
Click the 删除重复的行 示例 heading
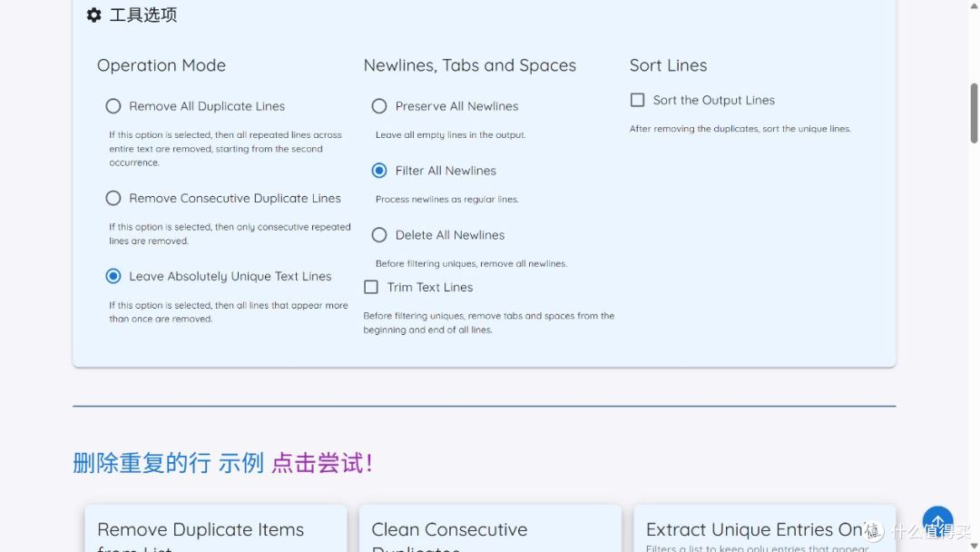[x=168, y=463]
